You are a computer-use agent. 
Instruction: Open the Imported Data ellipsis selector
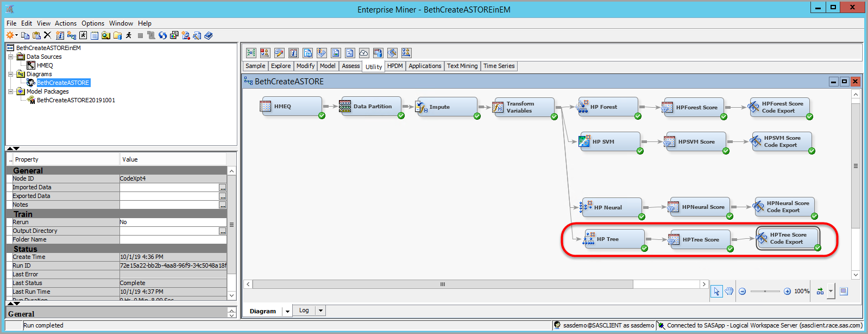(x=223, y=188)
